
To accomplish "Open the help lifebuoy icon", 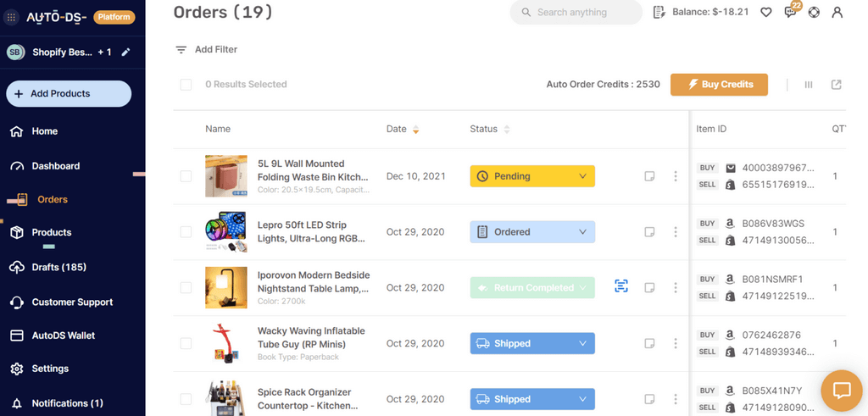I will click(814, 13).
